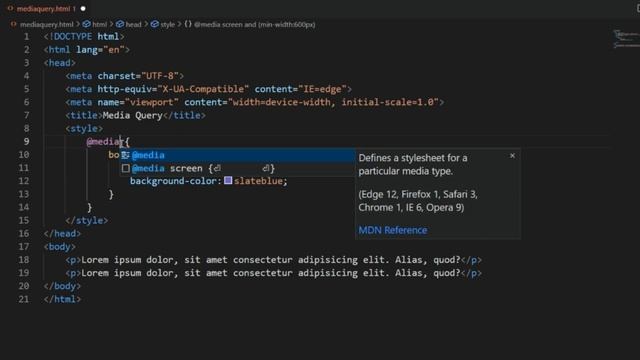This screenshot has height=360, width=640.
Task: Open the head breadcrumb segment
Action: pos(133,24)
